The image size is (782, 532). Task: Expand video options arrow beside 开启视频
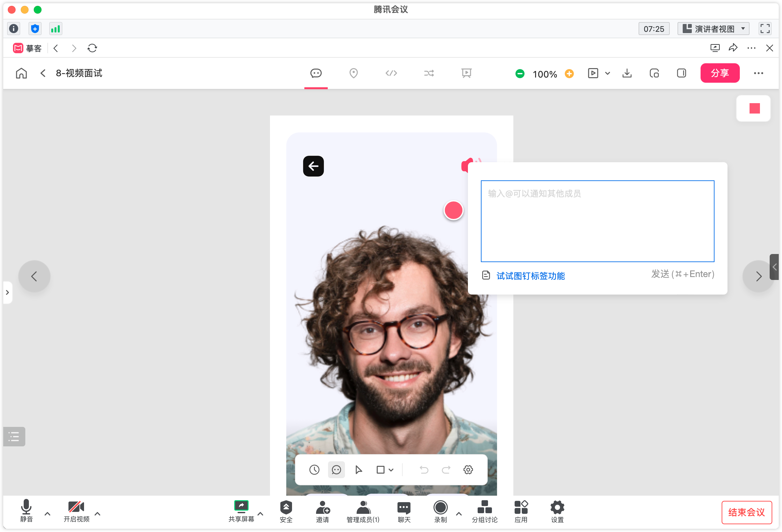tap(98, 514)
